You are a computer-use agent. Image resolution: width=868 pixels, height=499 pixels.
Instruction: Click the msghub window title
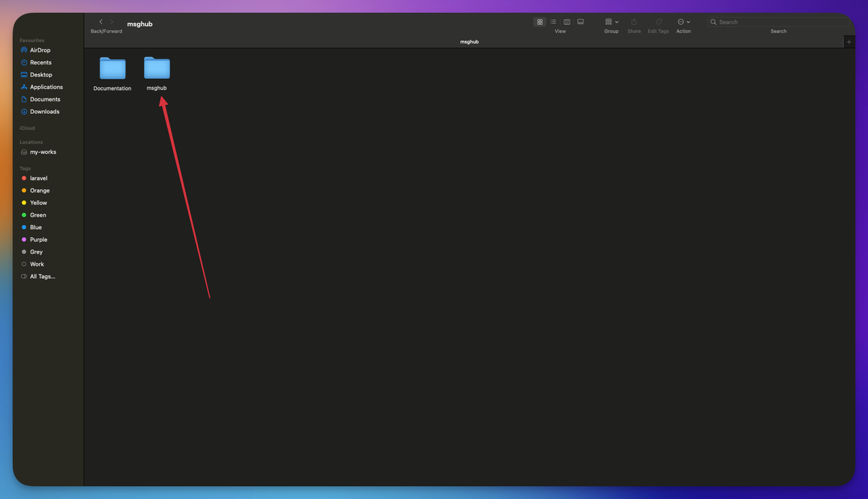tap(140, 24)
